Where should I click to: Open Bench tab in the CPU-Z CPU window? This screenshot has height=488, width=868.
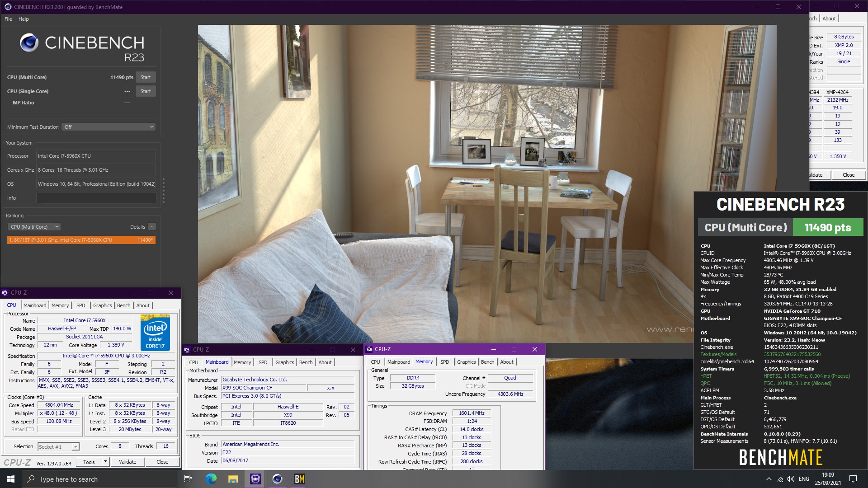tap(123, 305)
